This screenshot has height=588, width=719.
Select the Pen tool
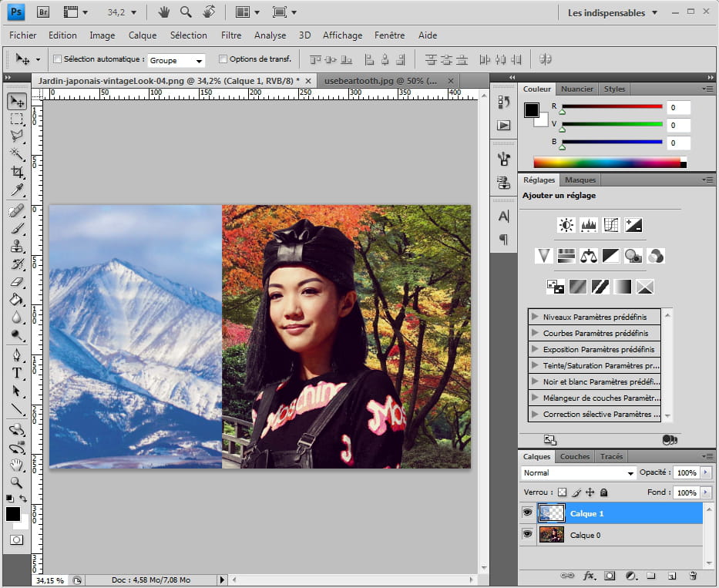[x=17, y=355]
